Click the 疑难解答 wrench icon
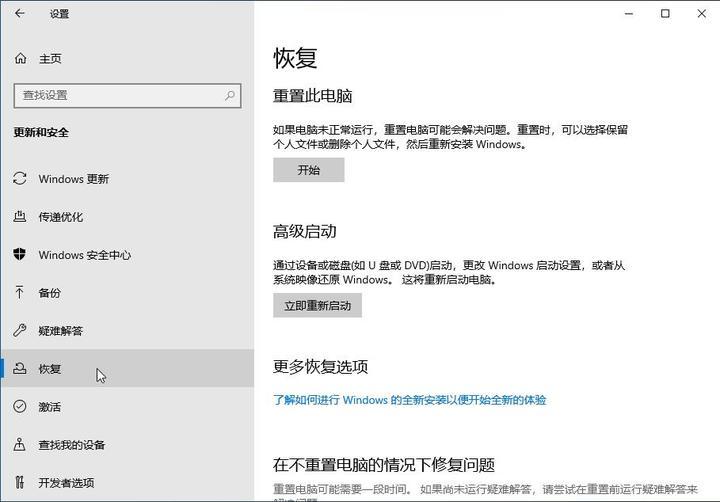Screen dimensions: 720x502 [x=20, y=331]
